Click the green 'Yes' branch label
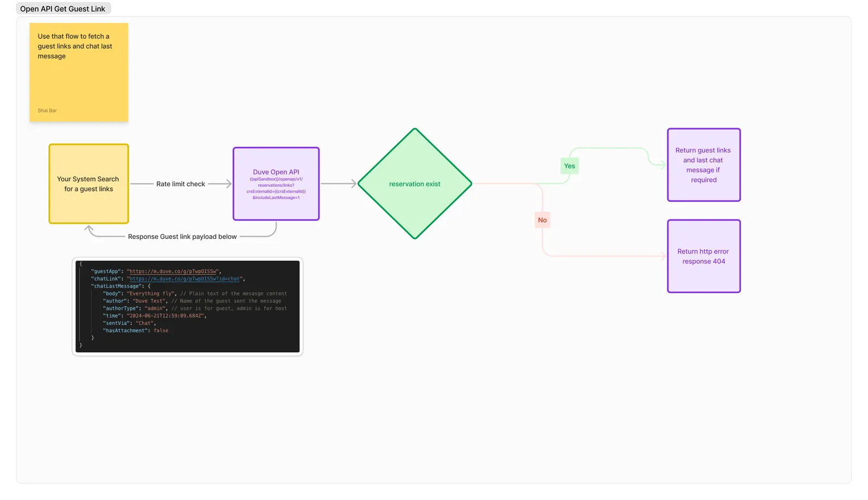Screen dimensions: 868x500 pos(570,166)
